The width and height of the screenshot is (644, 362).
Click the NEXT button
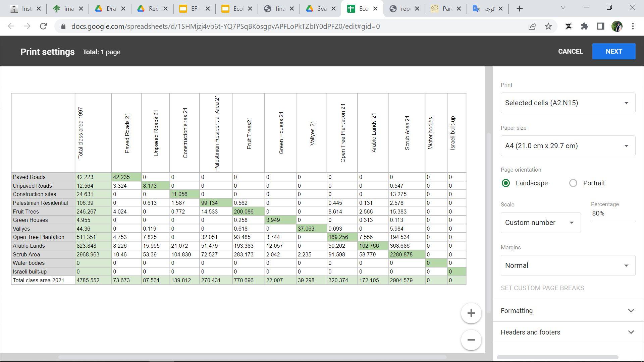(613, 51)
